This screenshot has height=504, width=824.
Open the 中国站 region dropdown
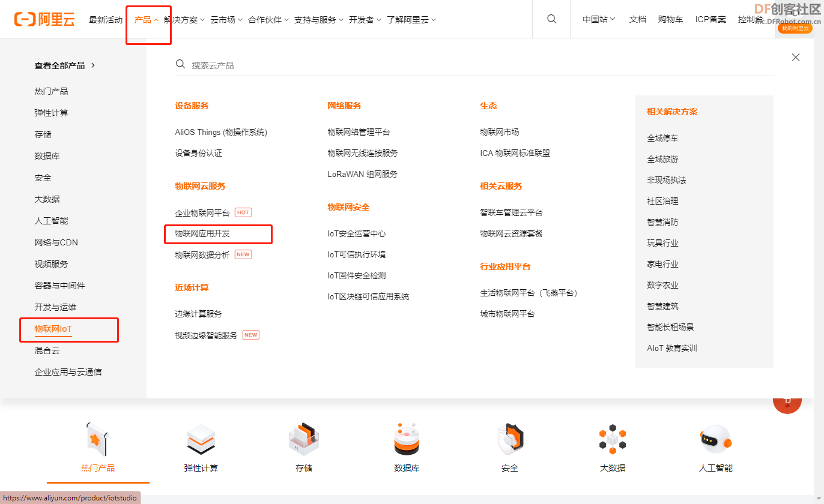[599, 19]
